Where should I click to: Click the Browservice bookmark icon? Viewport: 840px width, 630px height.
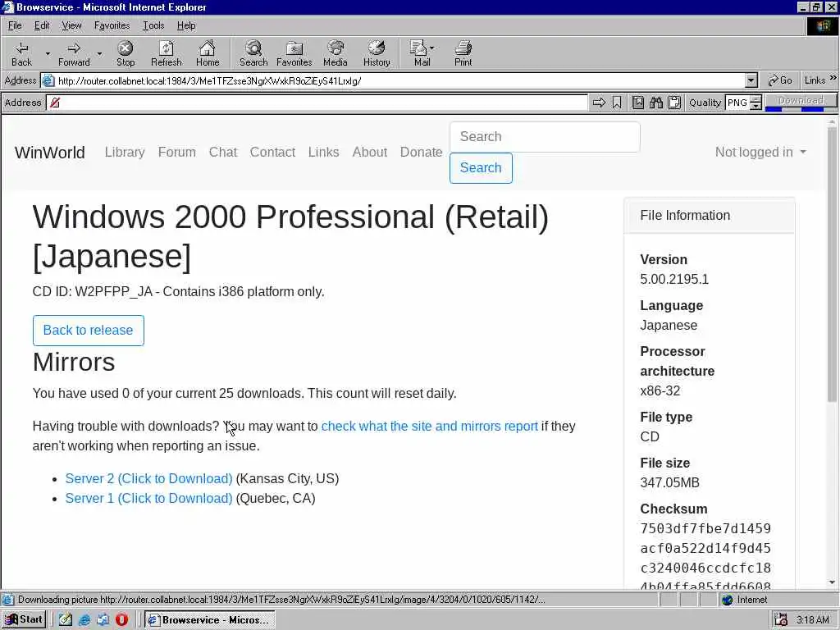(x=617, y=103)
